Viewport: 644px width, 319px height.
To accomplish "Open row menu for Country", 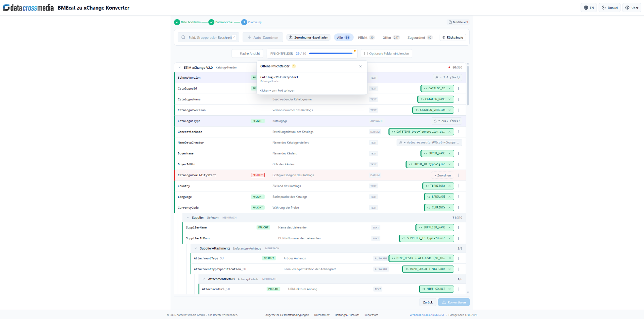I will pos(459,186).
